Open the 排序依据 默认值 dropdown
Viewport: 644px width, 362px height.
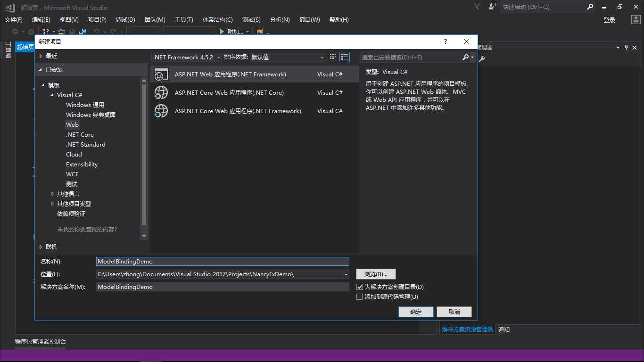coord(288,57)
